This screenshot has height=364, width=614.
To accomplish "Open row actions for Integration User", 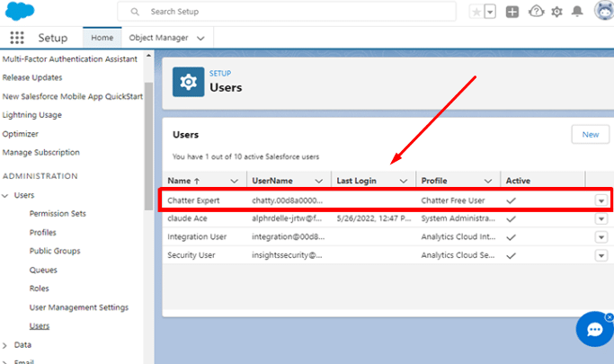I will pos(601,236).
